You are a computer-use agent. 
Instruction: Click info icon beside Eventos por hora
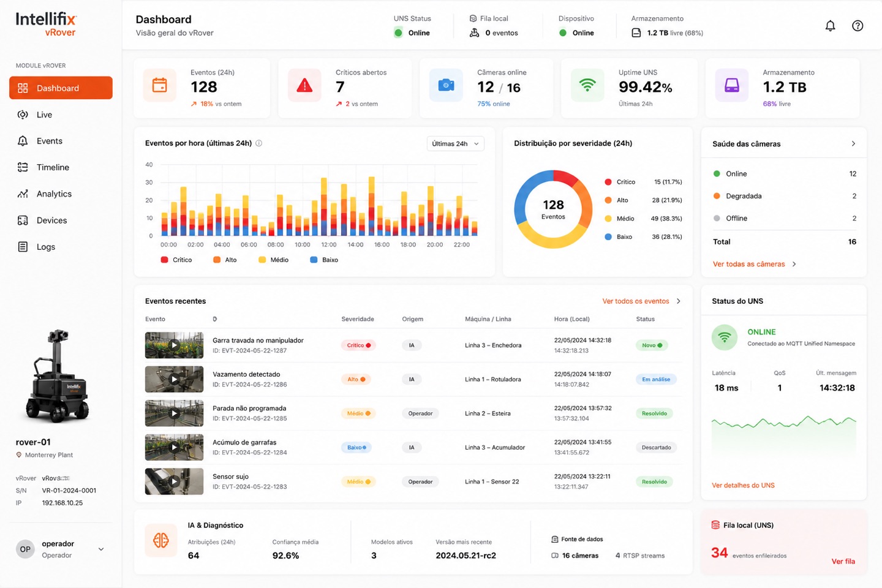tap(259, 143)
